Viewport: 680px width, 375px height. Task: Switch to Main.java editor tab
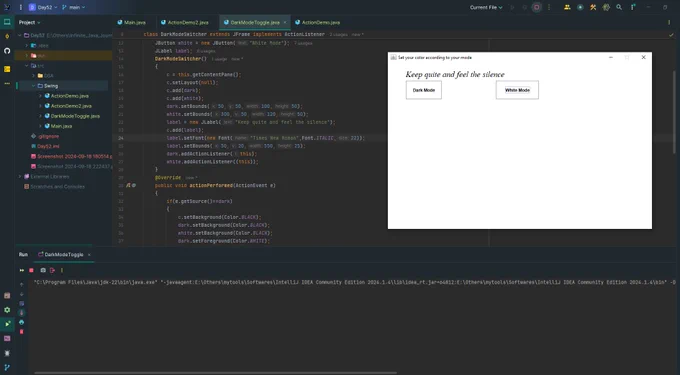click(x=131, y=22)
